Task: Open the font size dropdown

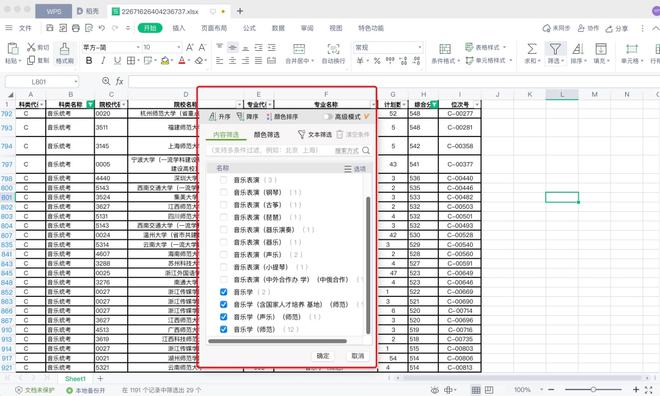Action: click(178, 47)
